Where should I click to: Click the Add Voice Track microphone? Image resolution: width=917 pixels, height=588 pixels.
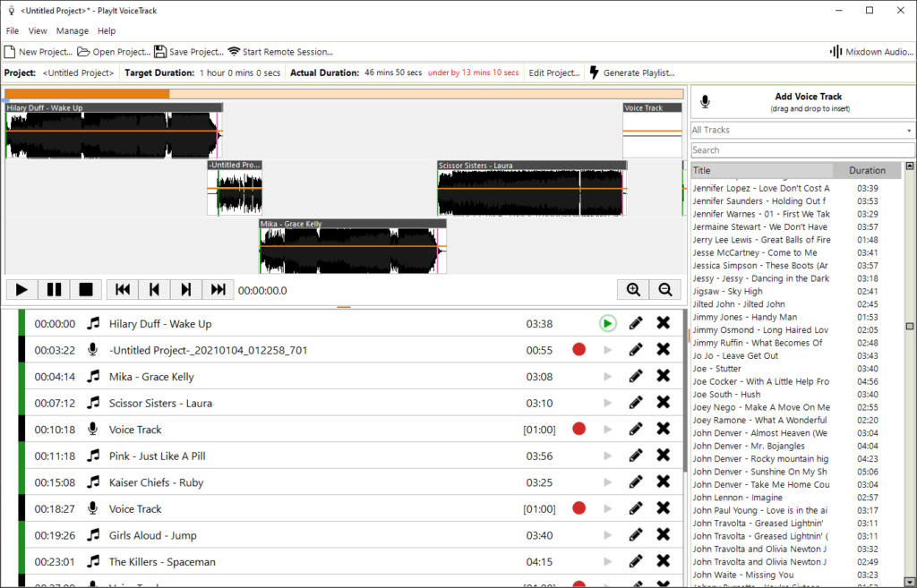pos(706,102)
